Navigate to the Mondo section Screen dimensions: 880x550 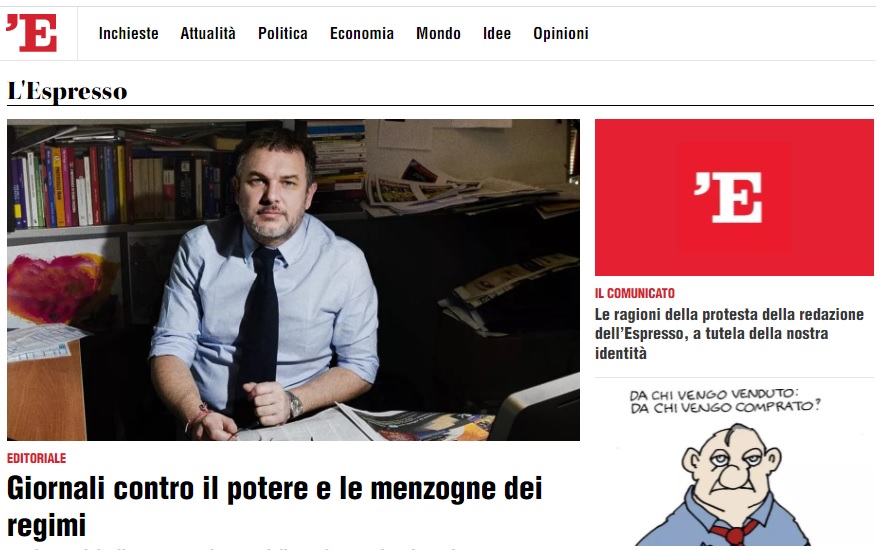pyautogui.click(x=438, y=34)
